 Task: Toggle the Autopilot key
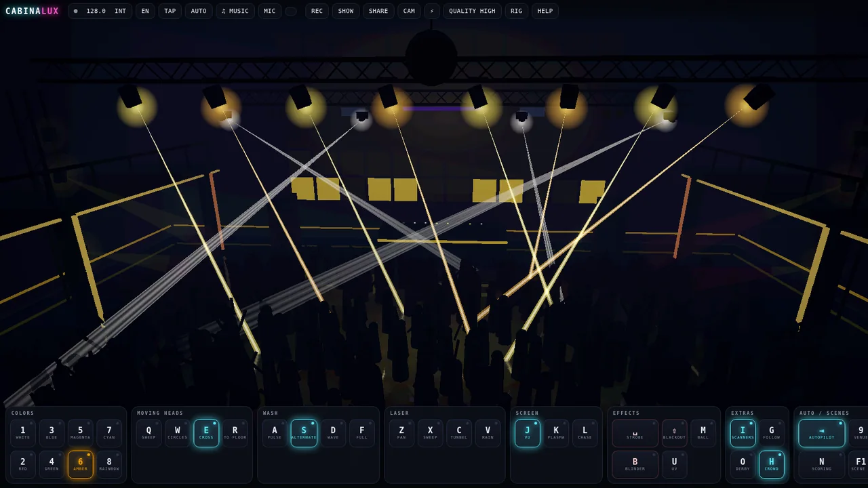[822, 433]
